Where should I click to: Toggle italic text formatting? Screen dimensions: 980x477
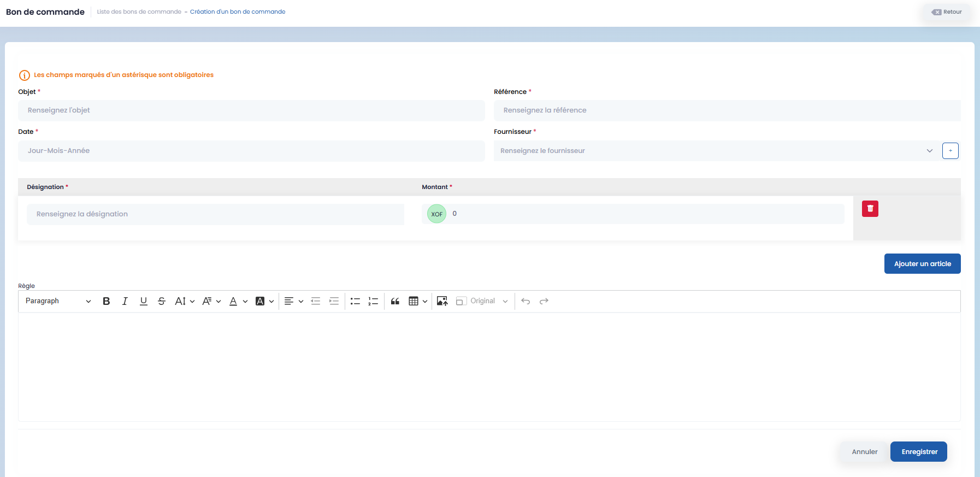tap(125, 301)
